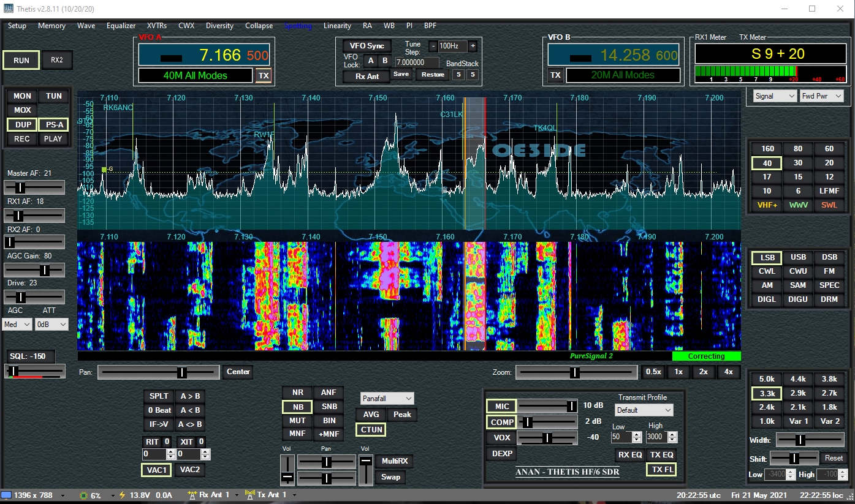Click the VFO B frequency display 14.258 600
This screenshot has height=504, width=855.
click(614, 56)
